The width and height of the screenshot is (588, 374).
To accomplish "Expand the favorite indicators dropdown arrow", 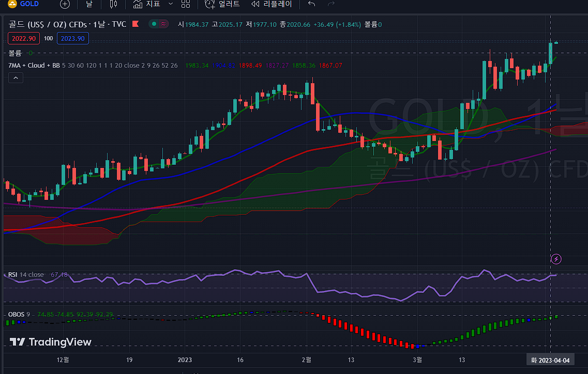I will [x=170, y=4].
